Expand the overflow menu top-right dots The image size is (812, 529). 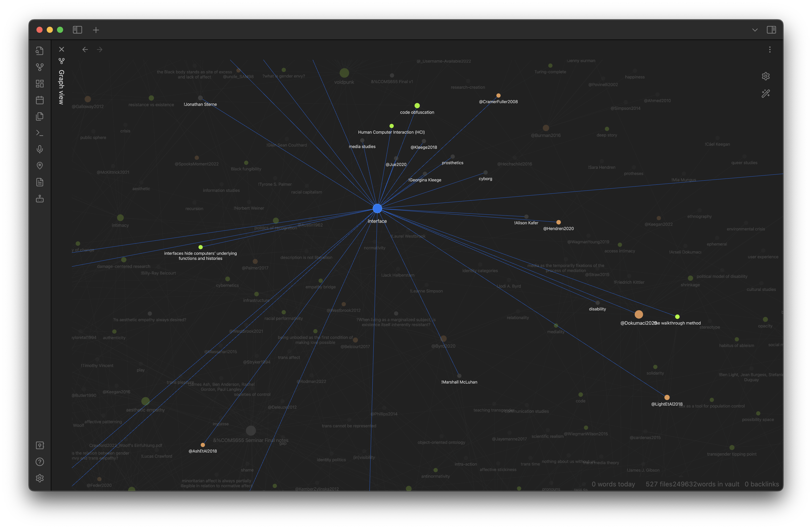(770, 49)
